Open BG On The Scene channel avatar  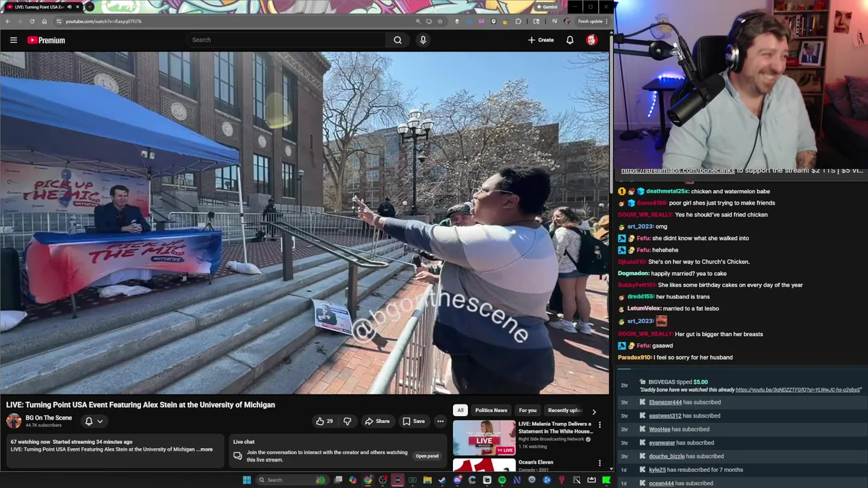pyautogui.click(x=14, y=421)
